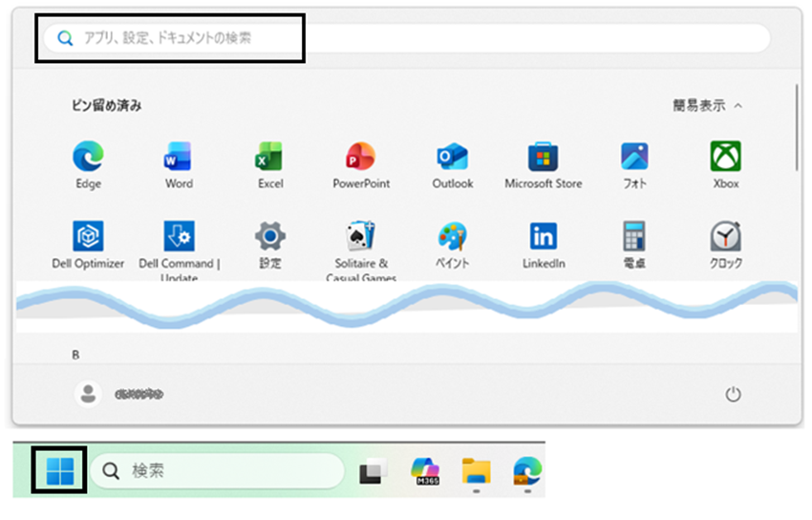Click the Start menu vertical scrollbar

[x=797, y=127]
